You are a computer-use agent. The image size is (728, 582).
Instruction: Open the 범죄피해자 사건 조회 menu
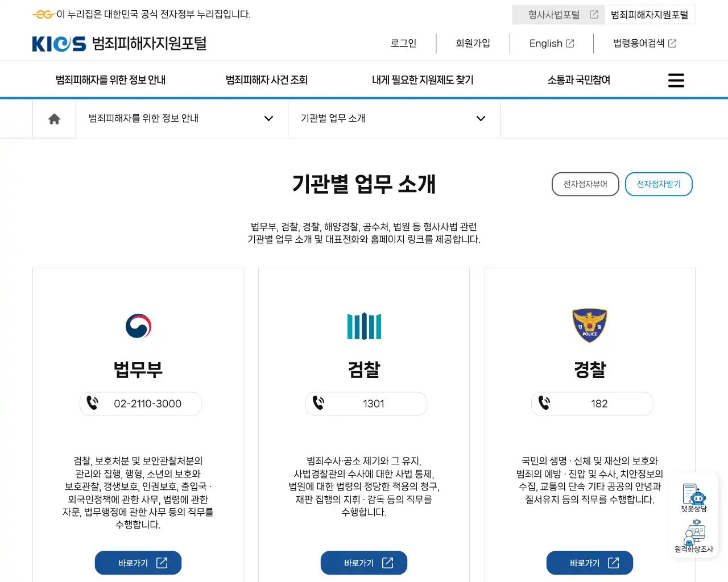(267, 80)
